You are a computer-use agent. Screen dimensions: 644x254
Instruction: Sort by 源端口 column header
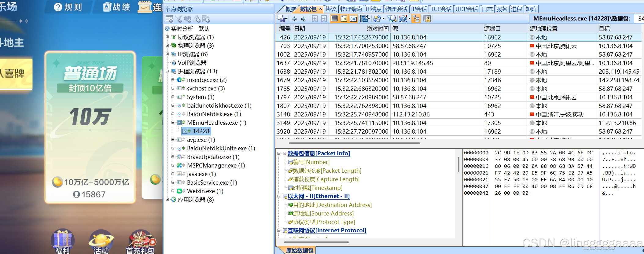tap(506, 29)
